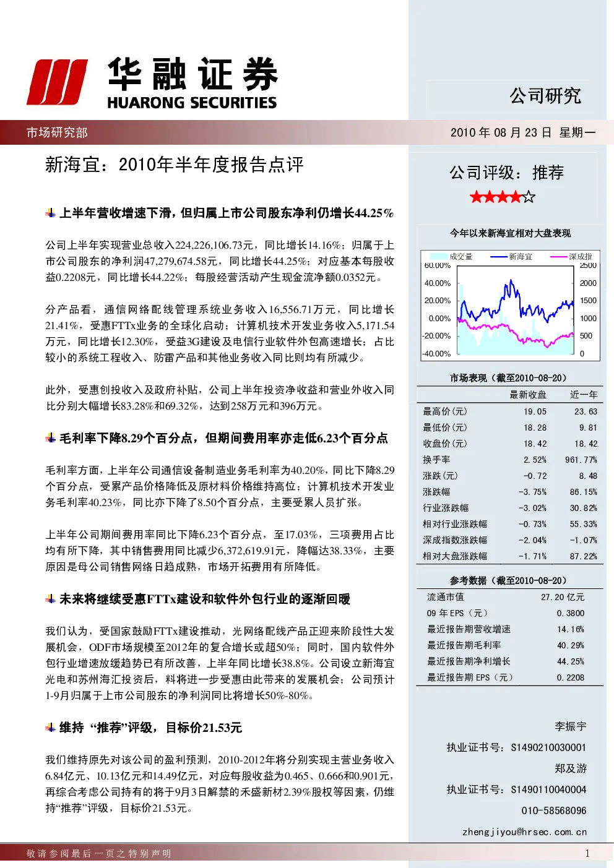Click the table title 参考数据（截至2010-08-20）
Viewport: 614px width, 868px height.
tap(510, 581)
